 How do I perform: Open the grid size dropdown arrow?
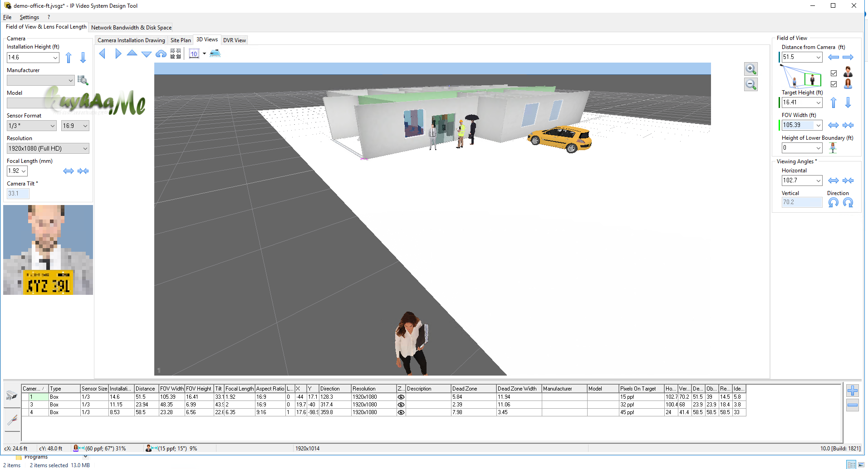click(204, 54)
